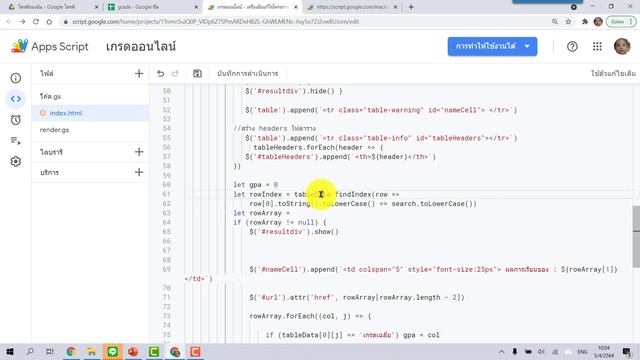
Task: Click the Redo arrow in editor toolbar
Action: pyautogui.click(x=175, y=73)
